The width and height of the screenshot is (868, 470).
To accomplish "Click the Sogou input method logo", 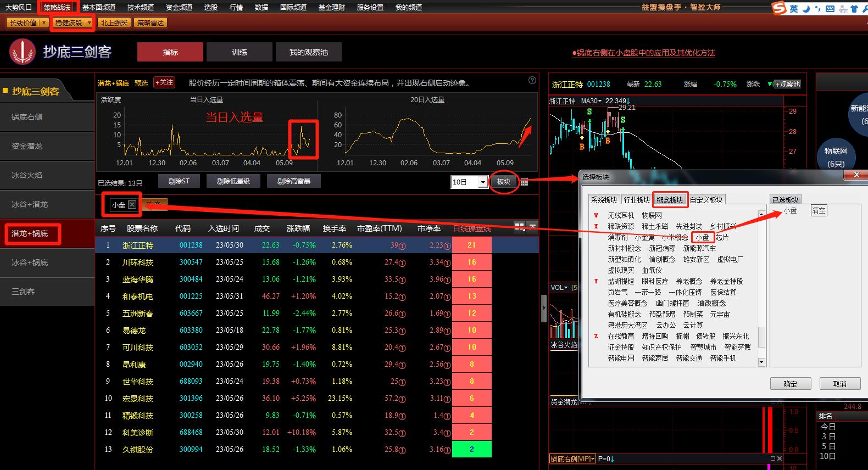I will tap(779, 8).
